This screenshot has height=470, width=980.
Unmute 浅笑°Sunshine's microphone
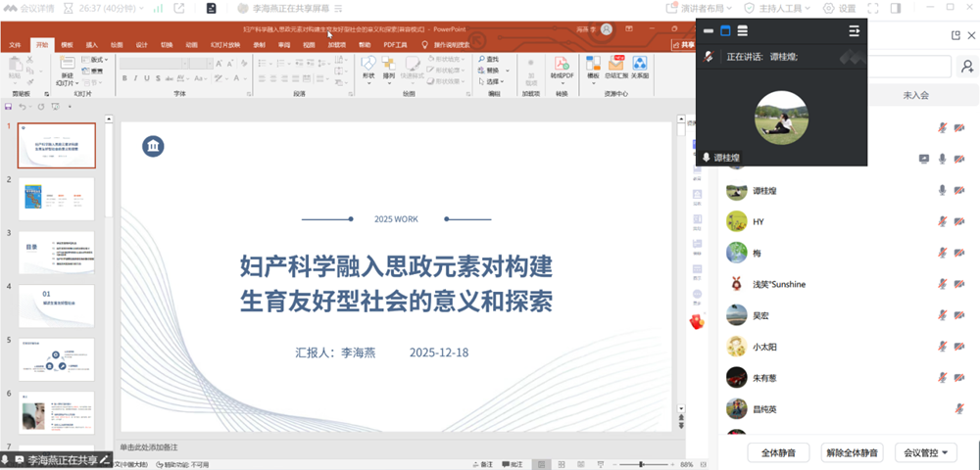pyautogui.click(x=943, y=284)
